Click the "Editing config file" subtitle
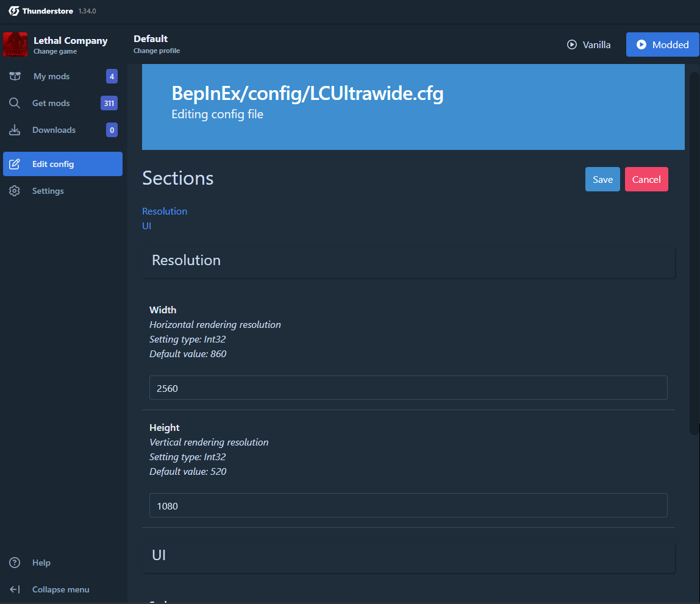 218,114
